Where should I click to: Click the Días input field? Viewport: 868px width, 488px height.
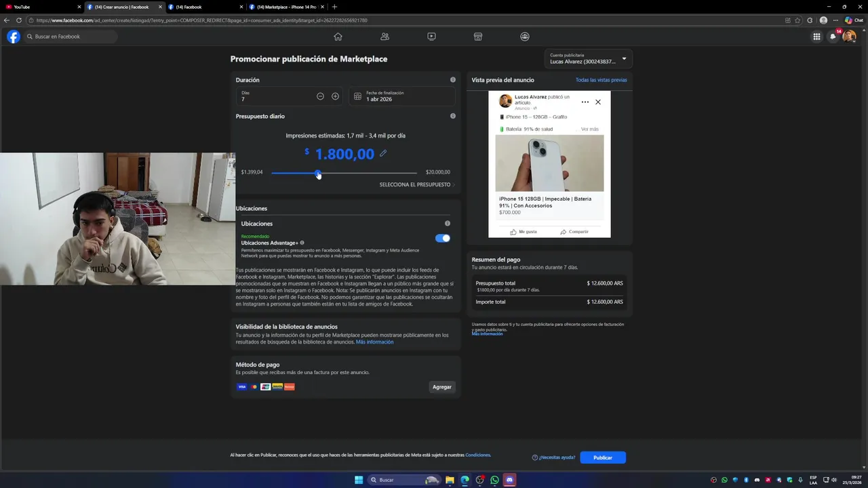click(x=290, y=96)
